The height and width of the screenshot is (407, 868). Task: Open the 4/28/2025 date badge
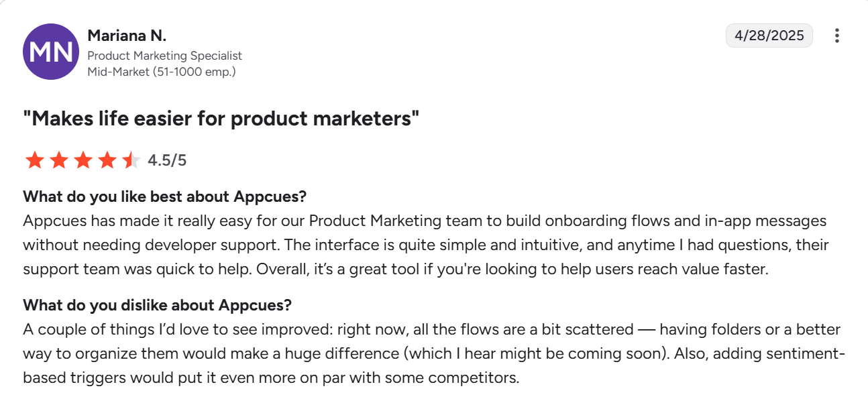(x=769, y=36)
